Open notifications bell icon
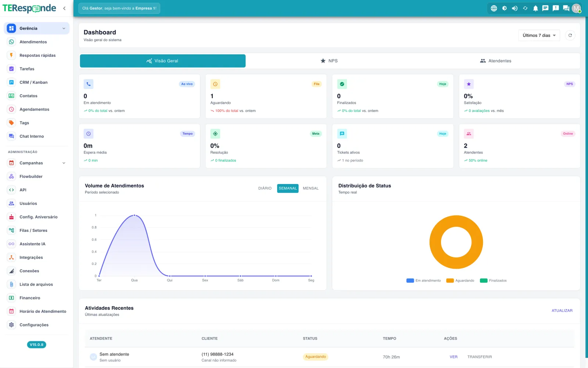The image size is (588, 368). click(x=535, y=8)
